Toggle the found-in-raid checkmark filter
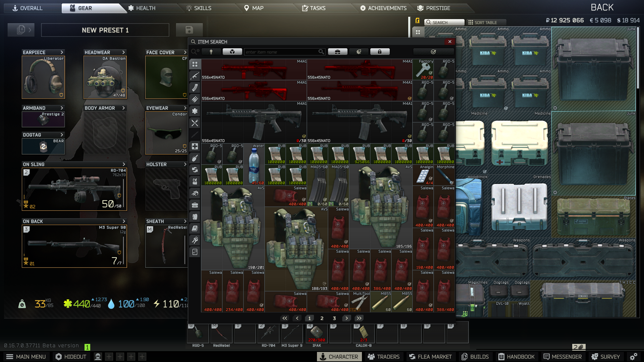Image resolution: width=644 pixels, height=362 pixels. point(433,52)
